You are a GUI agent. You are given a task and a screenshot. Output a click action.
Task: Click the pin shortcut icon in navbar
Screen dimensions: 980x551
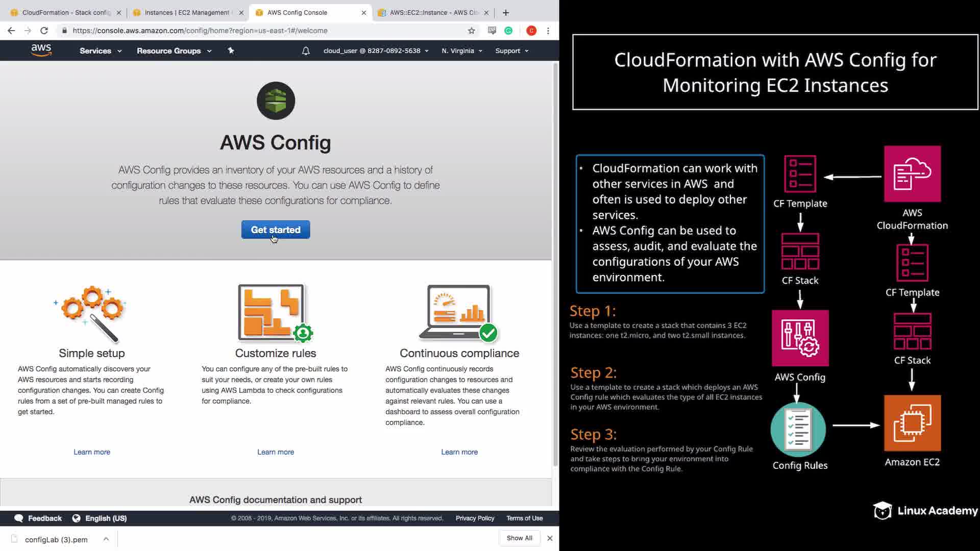pyautogui.click(x=231, y=51)
